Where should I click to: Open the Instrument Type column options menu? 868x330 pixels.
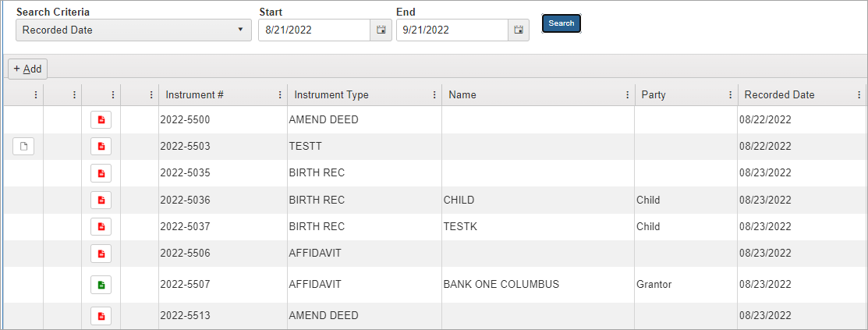(434, 95)
